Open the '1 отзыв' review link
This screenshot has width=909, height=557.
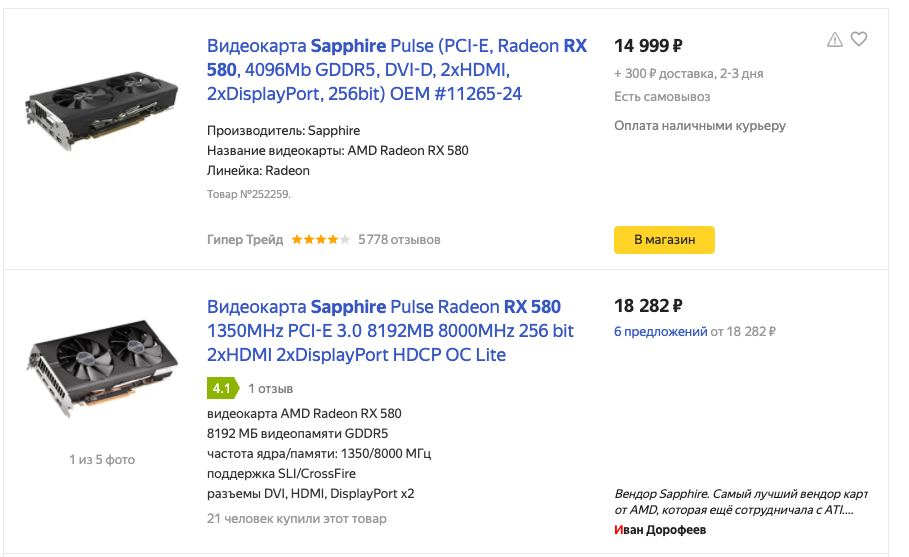tap(270, 388)
